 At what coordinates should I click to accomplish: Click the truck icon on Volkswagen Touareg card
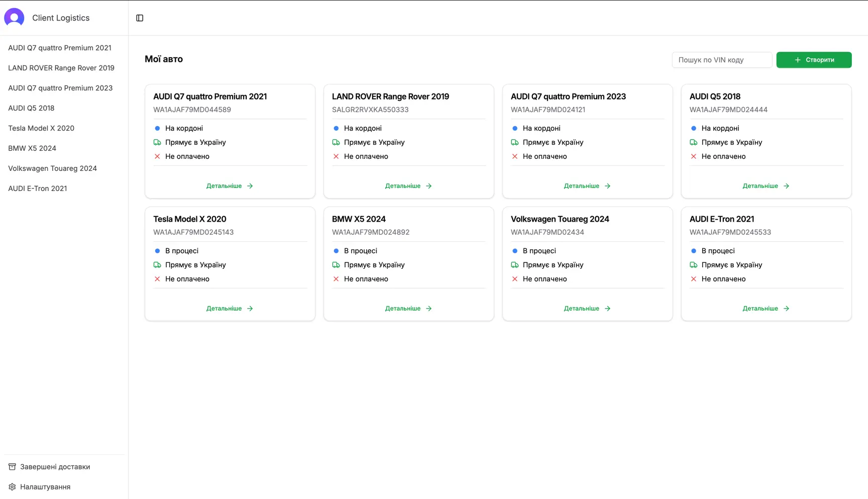coord(515,265)
